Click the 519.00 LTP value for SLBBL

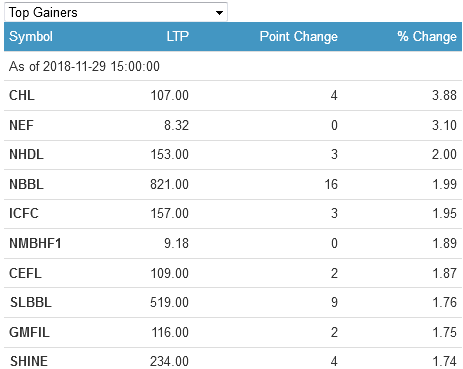coord(169,303)
